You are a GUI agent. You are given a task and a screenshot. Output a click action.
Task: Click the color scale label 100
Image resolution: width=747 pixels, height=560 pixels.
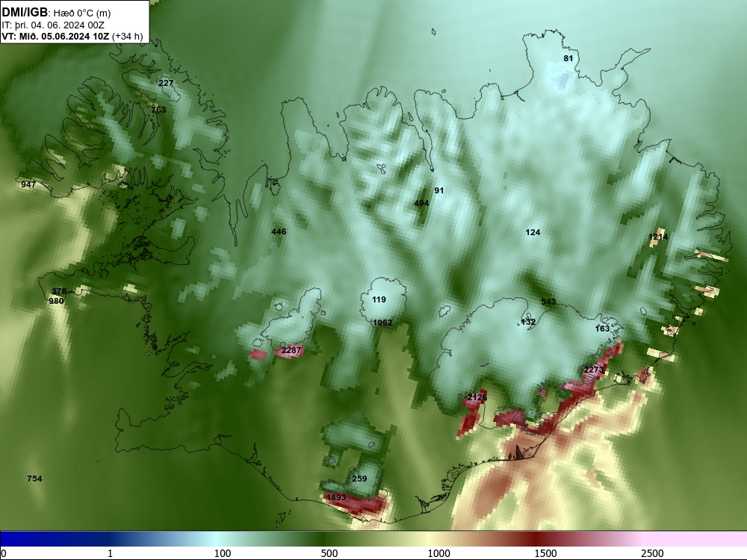pyautogui.click(x=223, y=553)
